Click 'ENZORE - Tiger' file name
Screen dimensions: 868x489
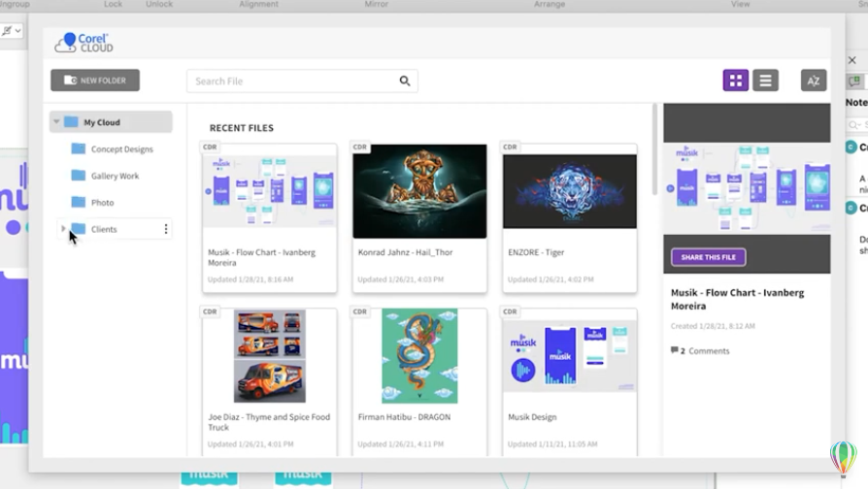(536, 252)
